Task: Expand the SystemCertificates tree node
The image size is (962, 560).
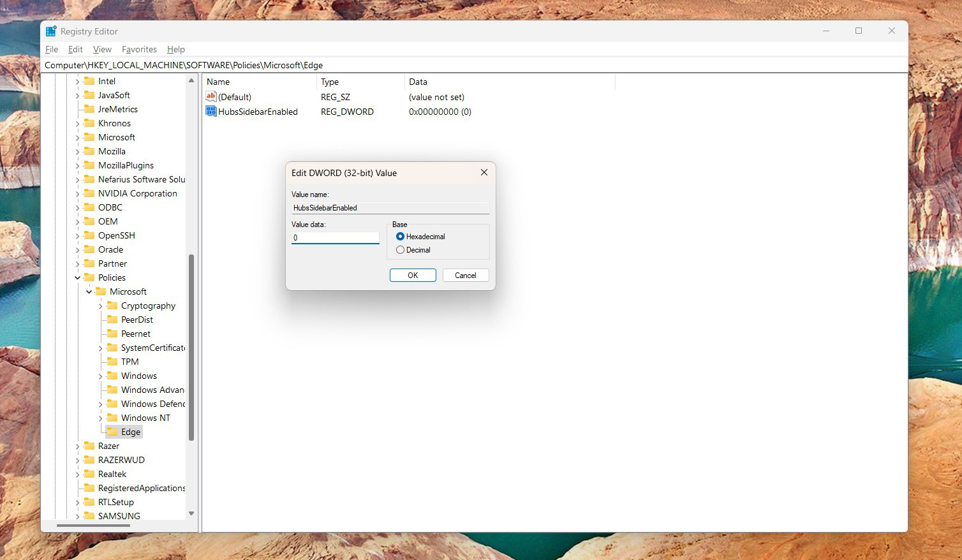Action: [x=101, y=348]
